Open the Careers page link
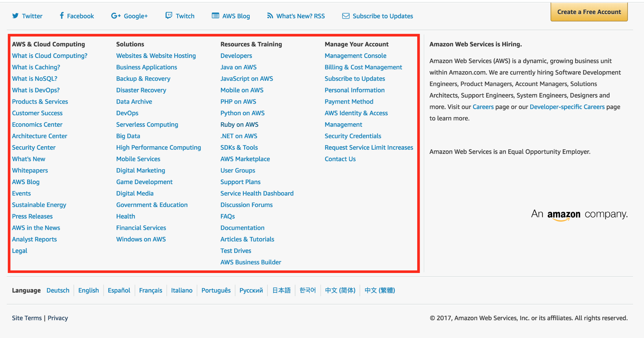The width and height of the screenshot is (644, 338). coord(483,107)
